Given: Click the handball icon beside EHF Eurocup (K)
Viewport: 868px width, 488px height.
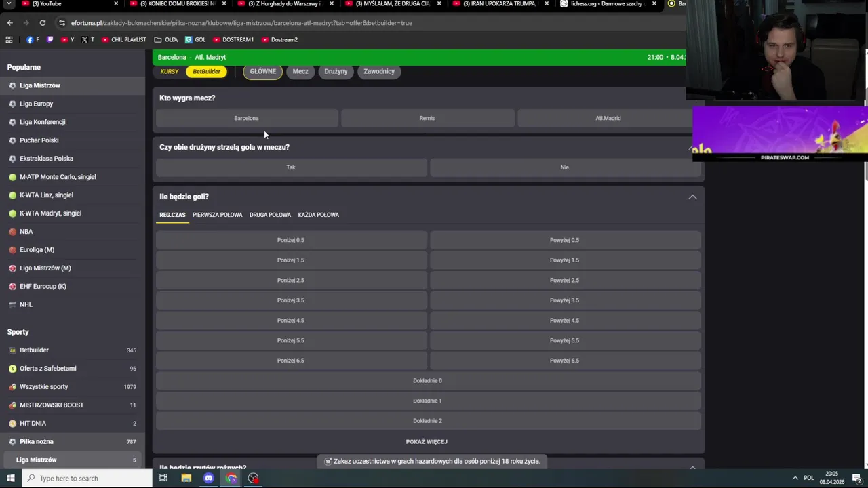Looking at the screenshot, I should 13,287.
